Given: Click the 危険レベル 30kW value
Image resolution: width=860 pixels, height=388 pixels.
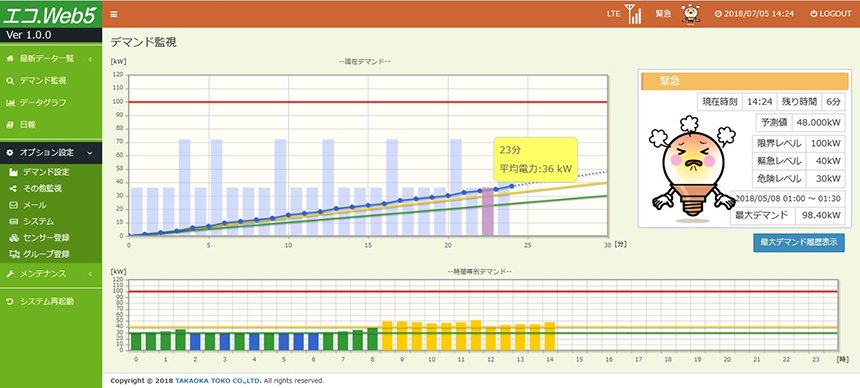Looking at the screenshot, I should click(825, 178).
